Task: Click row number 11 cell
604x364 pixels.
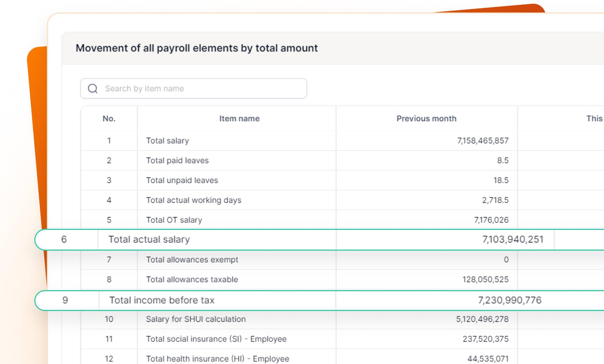Action: click(109, 339)
